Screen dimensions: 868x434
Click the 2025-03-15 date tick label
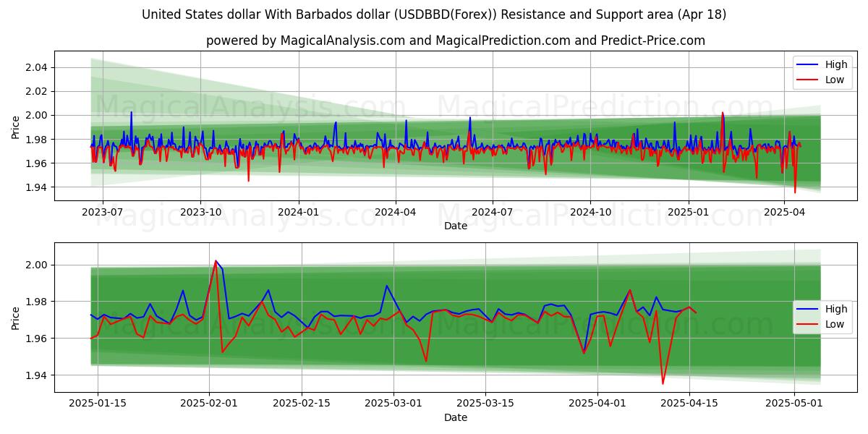[485, 404]
